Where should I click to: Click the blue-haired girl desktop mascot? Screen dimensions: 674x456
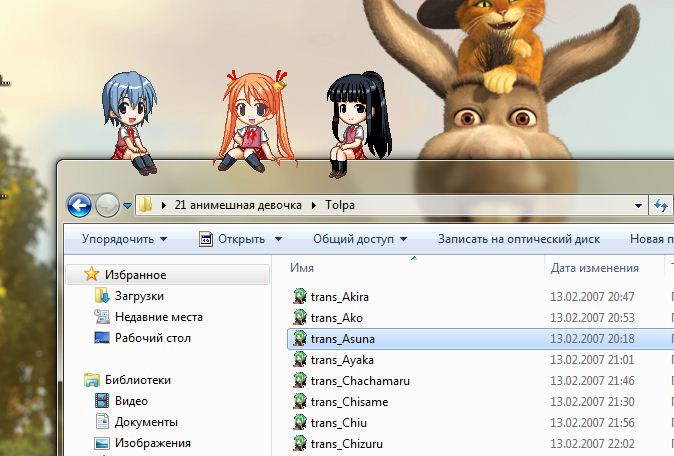pos(130,122)
